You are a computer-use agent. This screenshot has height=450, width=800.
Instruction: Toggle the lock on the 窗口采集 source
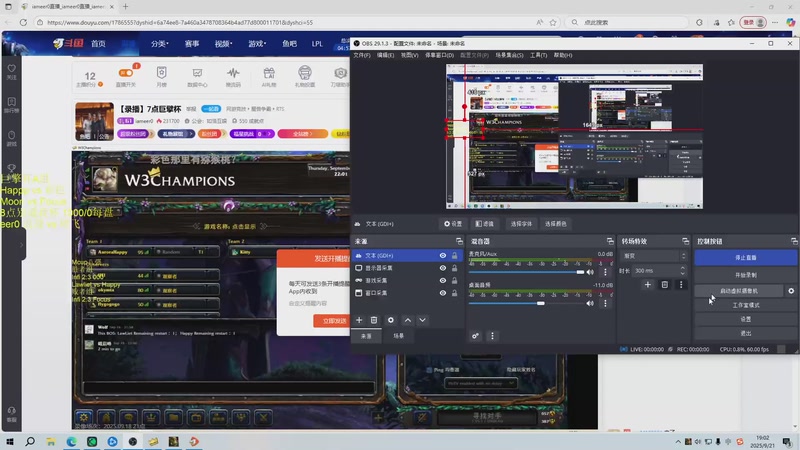tap(454, 293)
